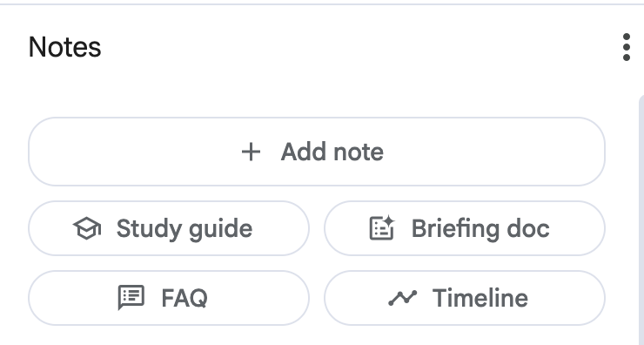The width and height of the screenshot is (644, 345).
Task: Show more actions for the Notes panel
Action: pos(626,47)
